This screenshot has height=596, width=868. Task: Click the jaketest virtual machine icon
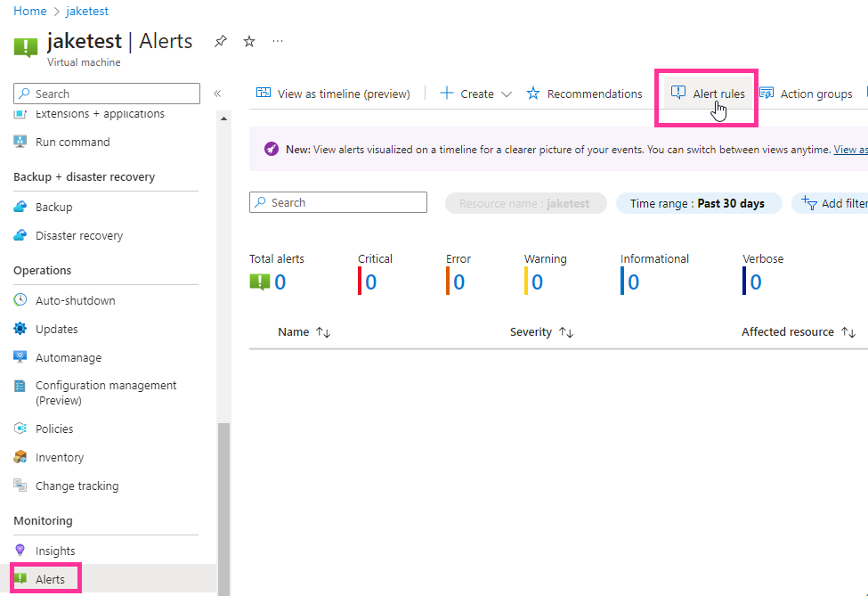tap(26, 47)
